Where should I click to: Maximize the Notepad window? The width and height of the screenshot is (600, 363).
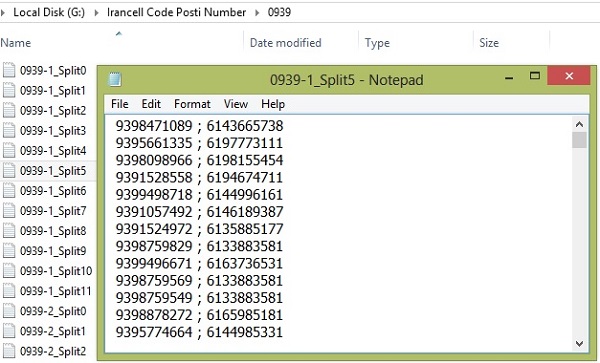pyautogui.click(x=535, y=76)
